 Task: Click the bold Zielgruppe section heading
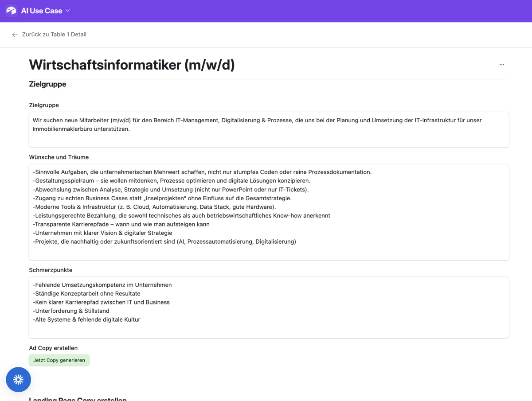[47, 84]
